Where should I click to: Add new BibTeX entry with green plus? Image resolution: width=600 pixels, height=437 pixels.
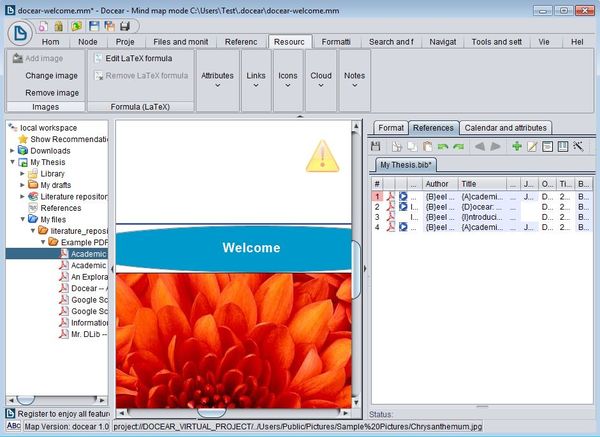point(517,146)
